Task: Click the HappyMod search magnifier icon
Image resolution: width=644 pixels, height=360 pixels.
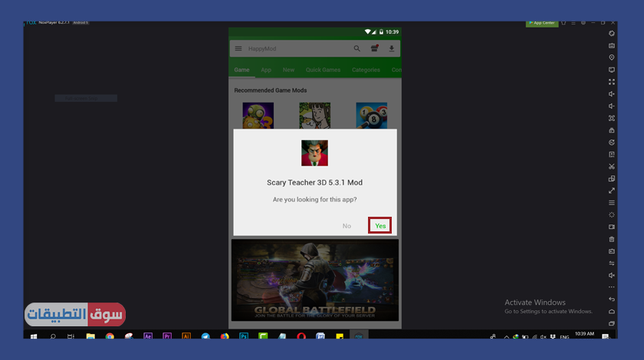Action: coord(357,48)
